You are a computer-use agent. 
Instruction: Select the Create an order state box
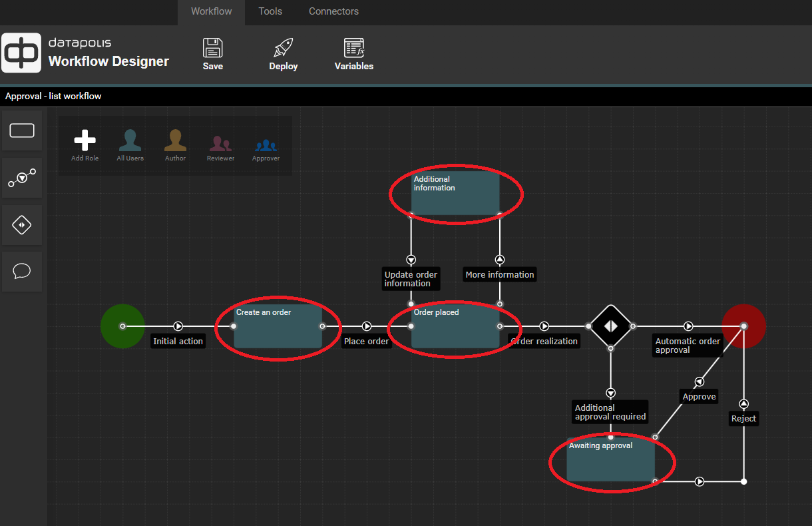point(278,327)
